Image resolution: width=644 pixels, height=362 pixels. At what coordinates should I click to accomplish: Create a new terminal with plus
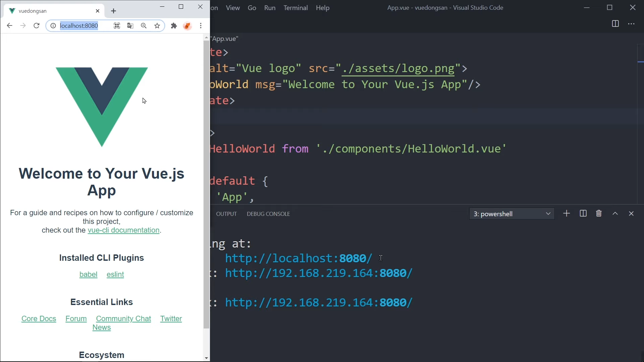click(567, 214)
